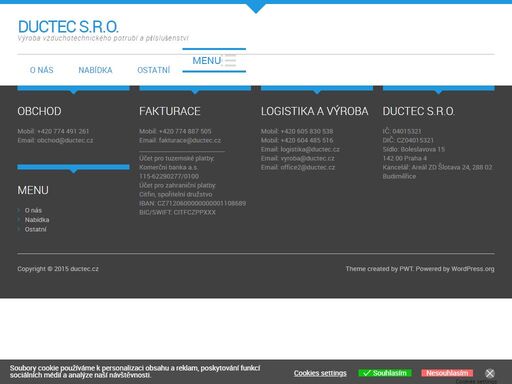Open NABÍDKA in top navigation
This screenshot has width=512, height=384.
tap(95, 70)
